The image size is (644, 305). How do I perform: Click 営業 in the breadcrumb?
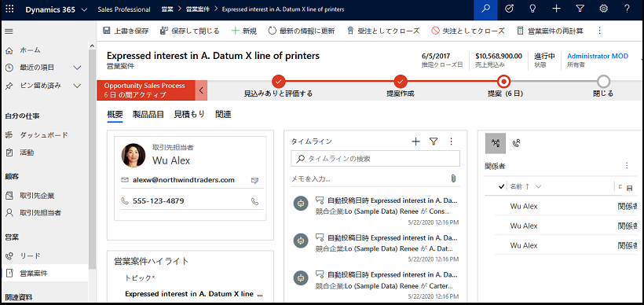(167, 9)
